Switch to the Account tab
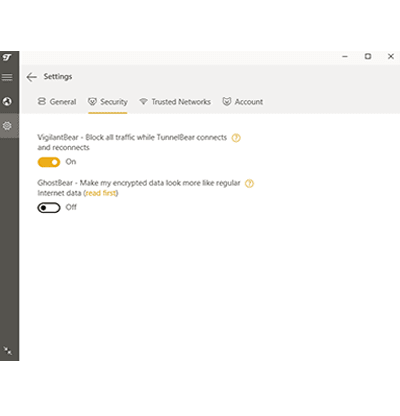The width and height of the screenshot is (400, 416). (243, 102)
